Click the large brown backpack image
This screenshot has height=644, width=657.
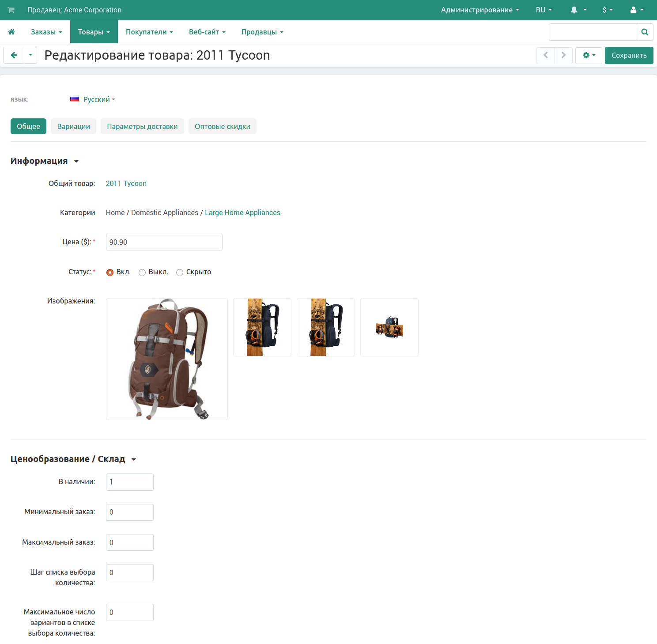[x=167, y=359]
